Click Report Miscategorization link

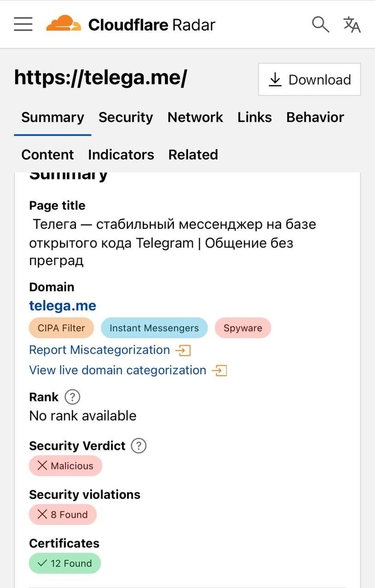100,350
